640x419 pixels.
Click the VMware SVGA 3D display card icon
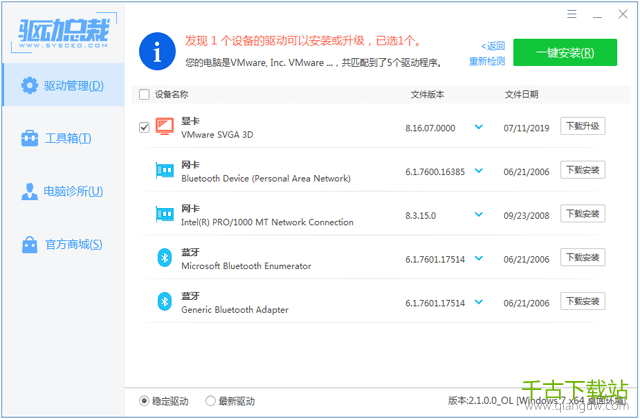click(x=164, y=128)
